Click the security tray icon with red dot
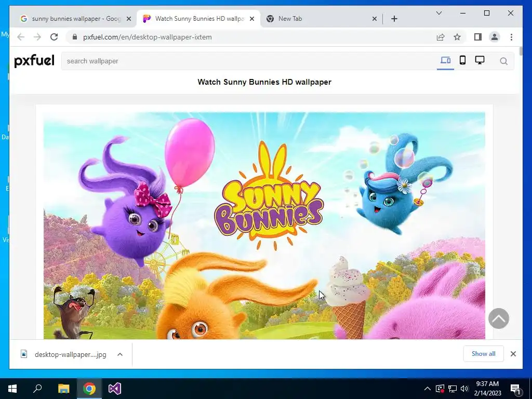 click(x=440, y=389)
